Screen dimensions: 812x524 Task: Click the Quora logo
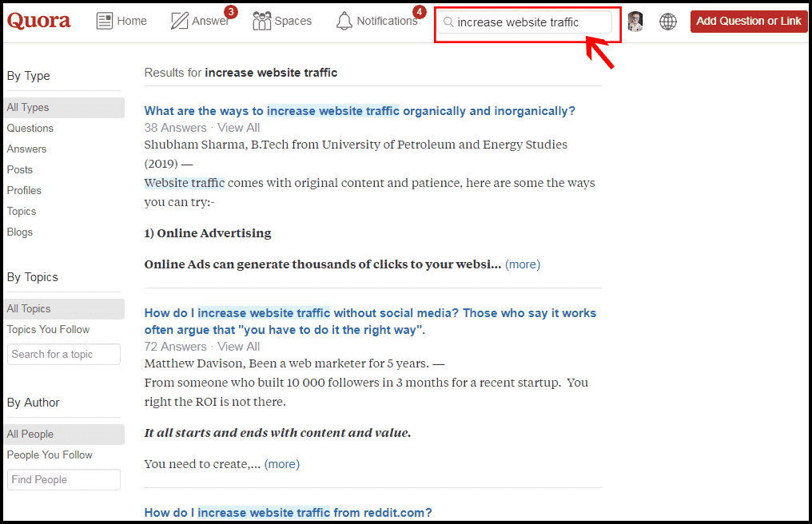[x=39, y=21]
